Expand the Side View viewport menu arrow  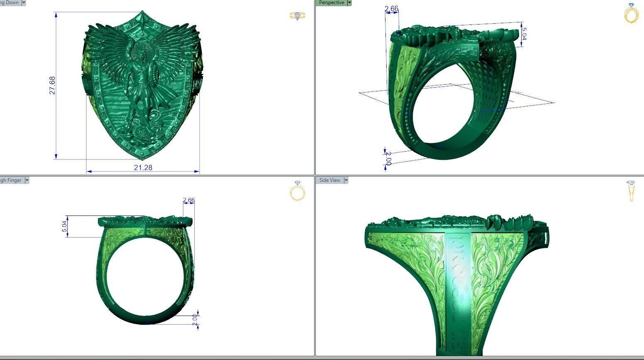point(346,180)
